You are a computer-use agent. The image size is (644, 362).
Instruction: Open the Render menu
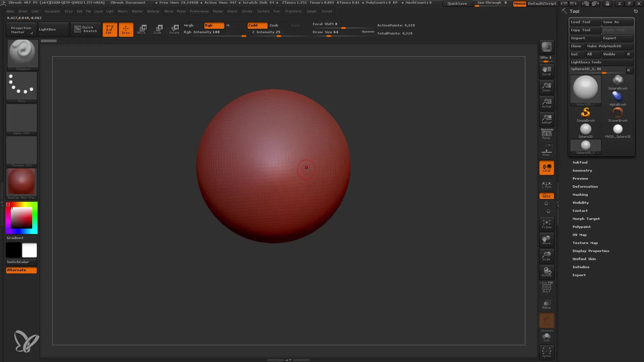[x=218, y=11]
